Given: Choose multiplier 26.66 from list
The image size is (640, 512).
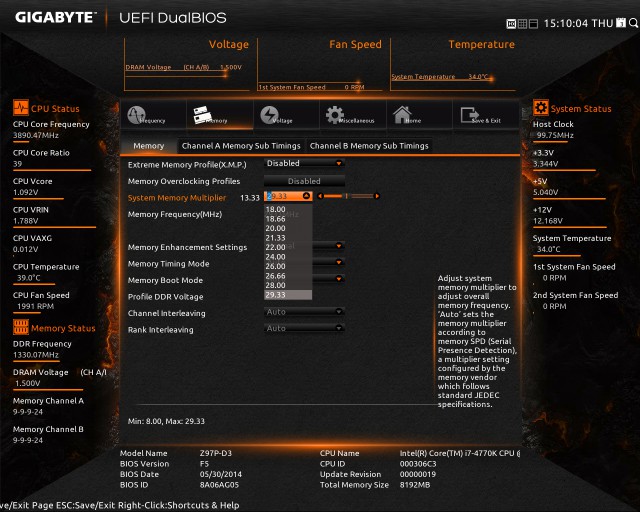Looking at the screenshot, I should point(288,276).
